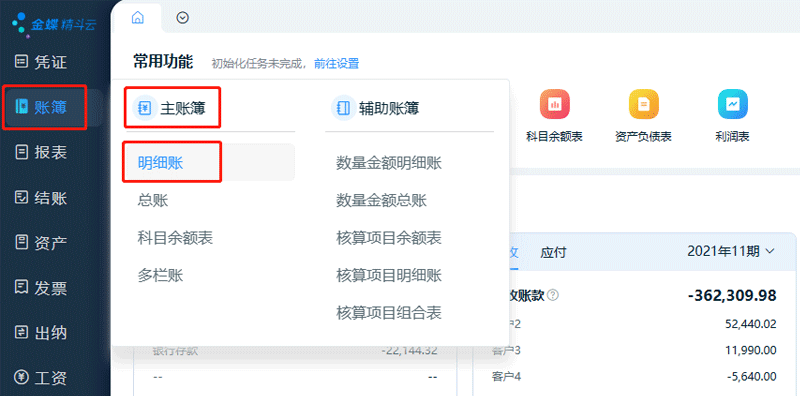Click the 银行存款 row label
800x396 pixels.
(x=175, y=351)
